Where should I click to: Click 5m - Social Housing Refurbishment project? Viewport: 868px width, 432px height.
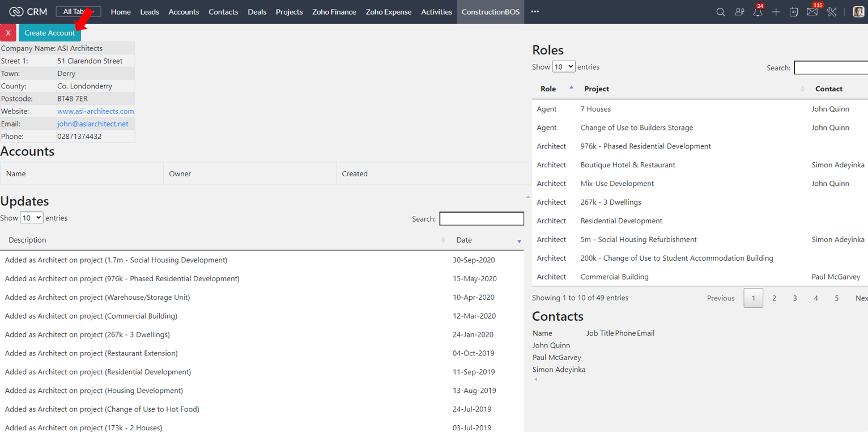click(x=639, y=240)
